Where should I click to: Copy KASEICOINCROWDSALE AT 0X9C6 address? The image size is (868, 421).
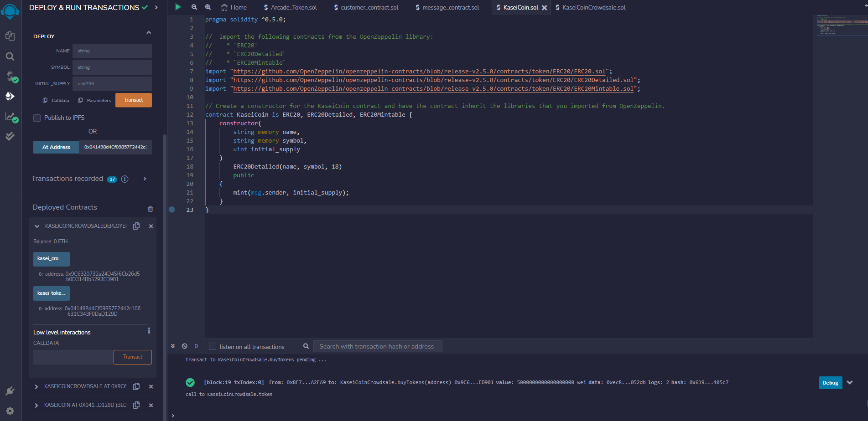pyautogui.click(x=136, y=386)
